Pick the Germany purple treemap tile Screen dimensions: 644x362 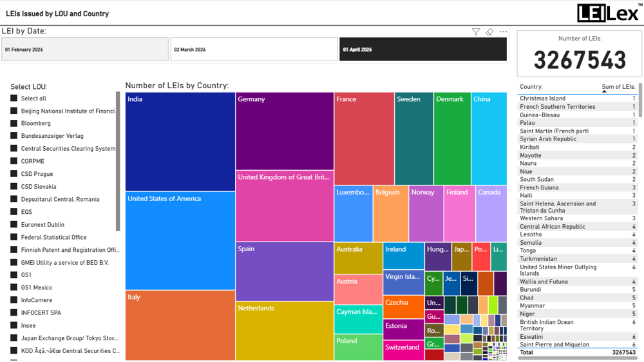284,131
